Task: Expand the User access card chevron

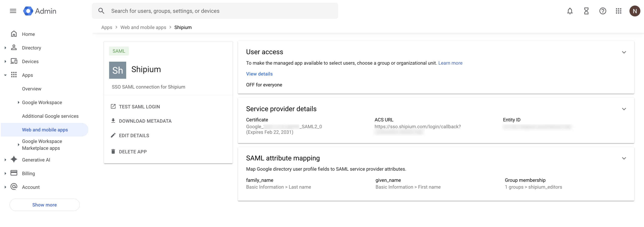Action: (x=624, y=52)
